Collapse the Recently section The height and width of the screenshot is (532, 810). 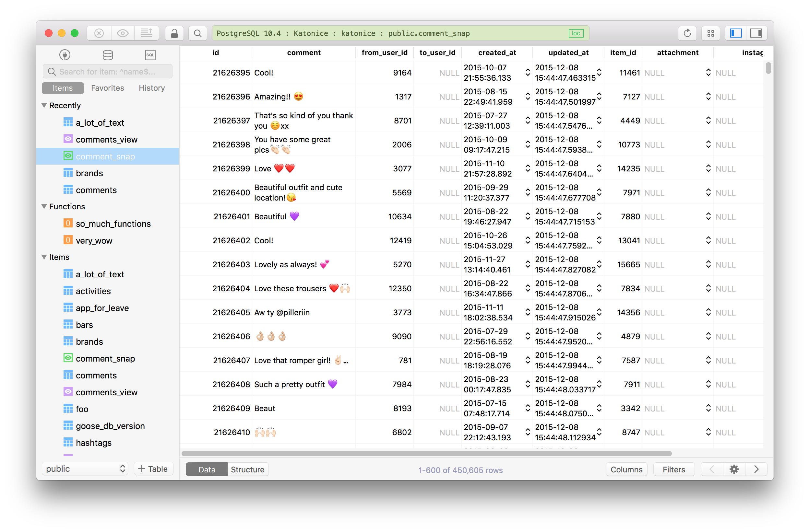point(44,105)
